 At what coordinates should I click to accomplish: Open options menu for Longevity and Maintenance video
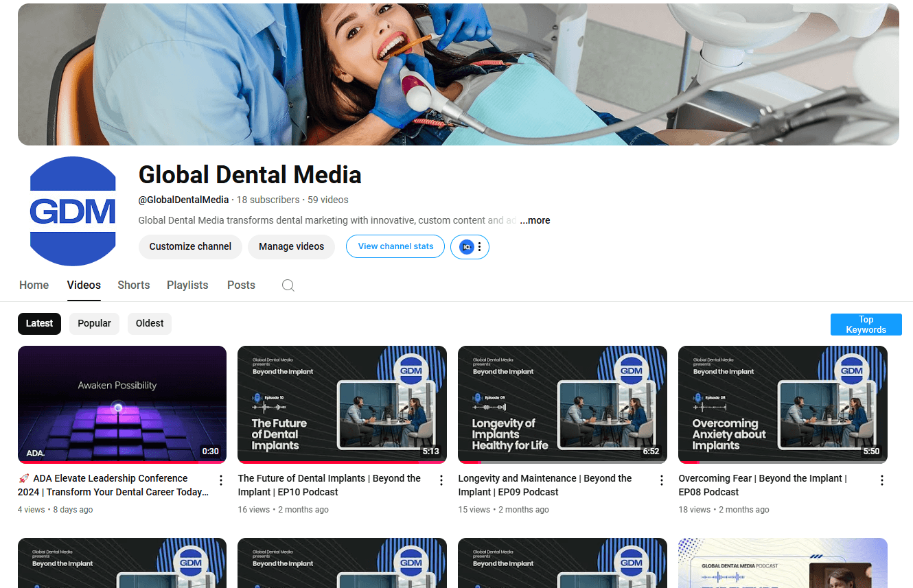click(x=662, y=480)
